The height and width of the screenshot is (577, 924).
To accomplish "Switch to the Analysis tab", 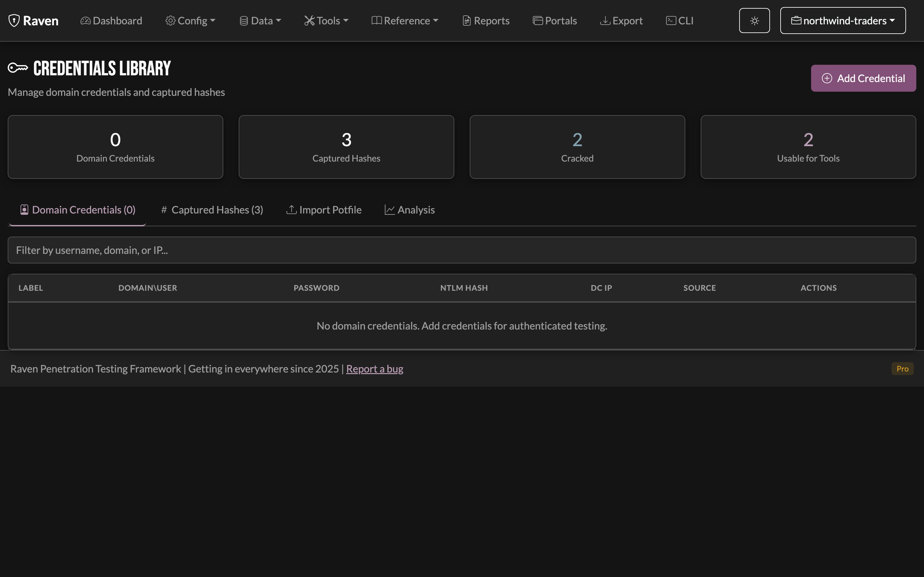I will pos(409,210).
